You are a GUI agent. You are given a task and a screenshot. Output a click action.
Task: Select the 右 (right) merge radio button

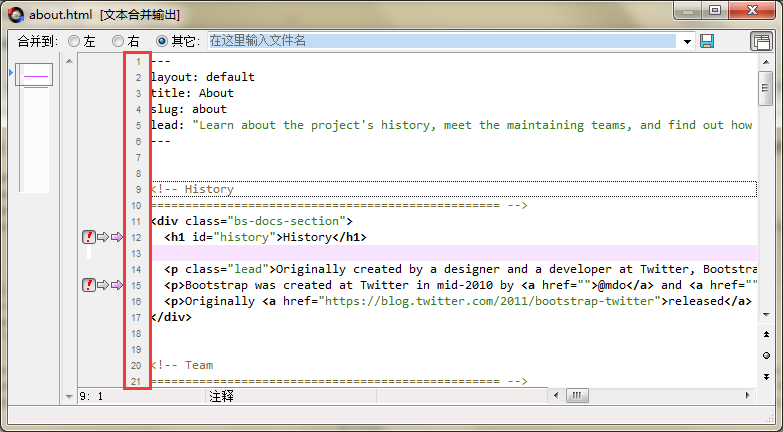tap(118, 41)
